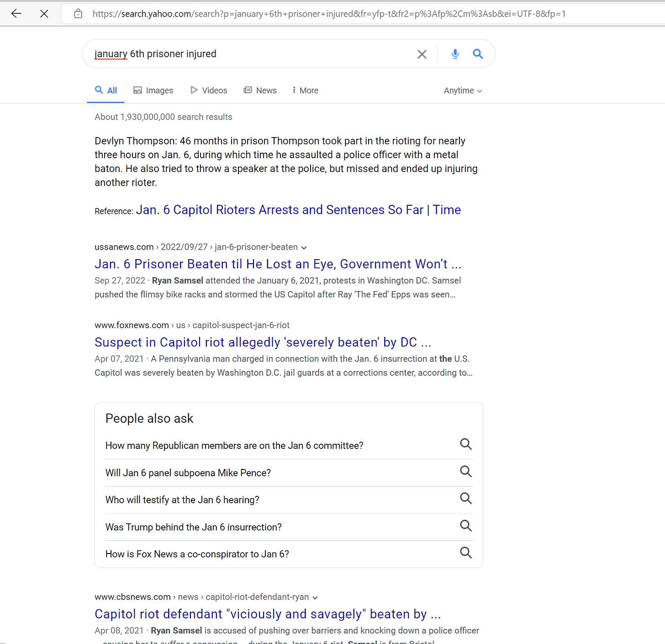Click the ussanews.com breadcrumb URL text
This screenshot has height=644, width=665.
(x=196, y=247)
